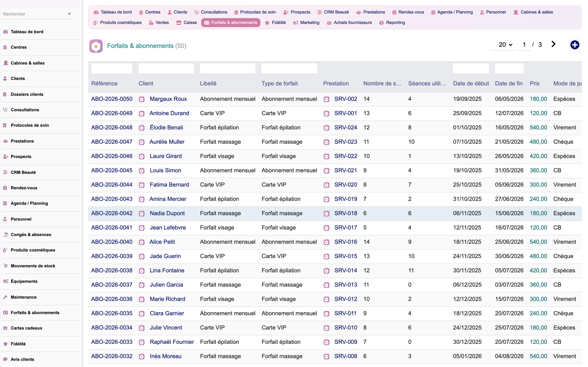Viewport: 588px width, 367px height.
Task: Click the Maintenance wrench sidebar icon
Action: pyautogui.click(x=5, y=297)
